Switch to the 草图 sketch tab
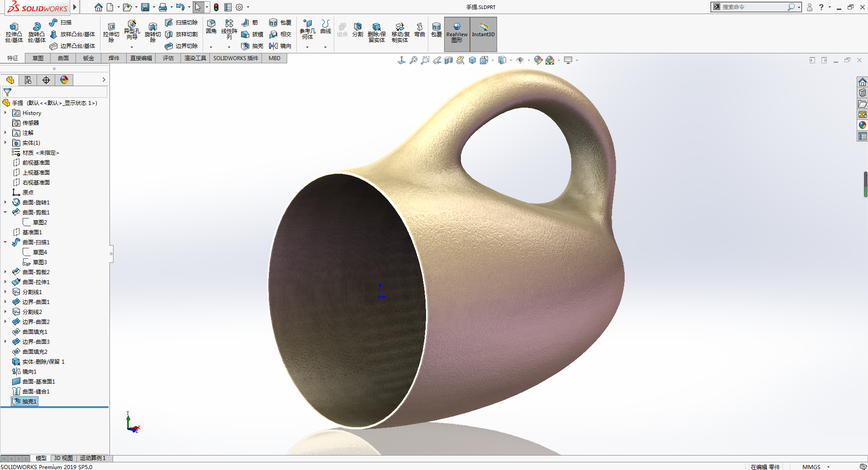Image resolution: width=868 pixels, height=470 pixels. (x=38, y=58)
